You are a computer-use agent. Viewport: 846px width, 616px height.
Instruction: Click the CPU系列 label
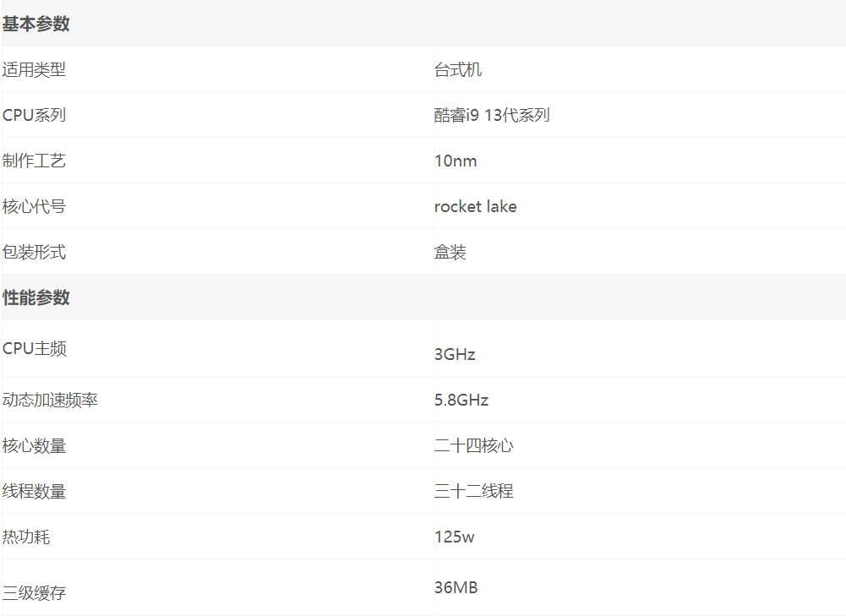[x=34, y=115]
